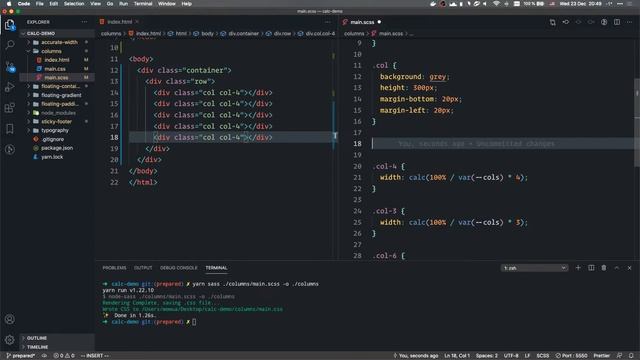Click Open Changes icon in main.scss editor
Viewport: 640px width, 360px height.
(x=553, y=22)
